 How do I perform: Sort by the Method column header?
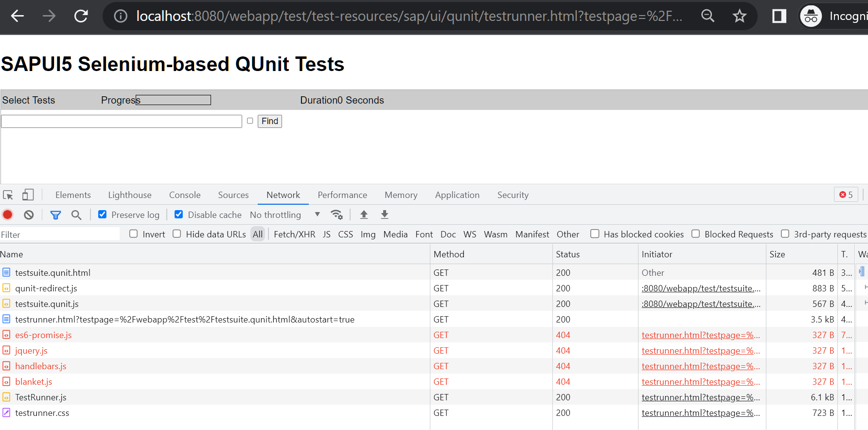coord(491,254)
